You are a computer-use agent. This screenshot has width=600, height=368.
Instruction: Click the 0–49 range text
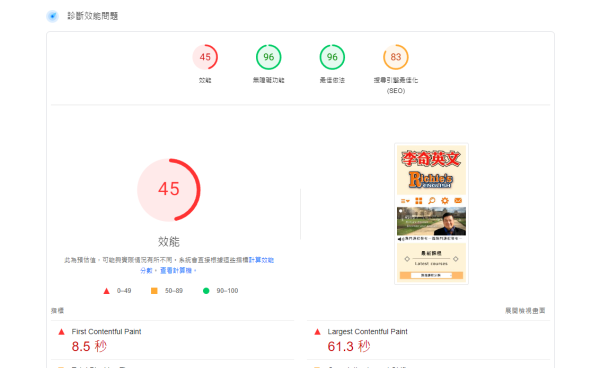(124, 291)
